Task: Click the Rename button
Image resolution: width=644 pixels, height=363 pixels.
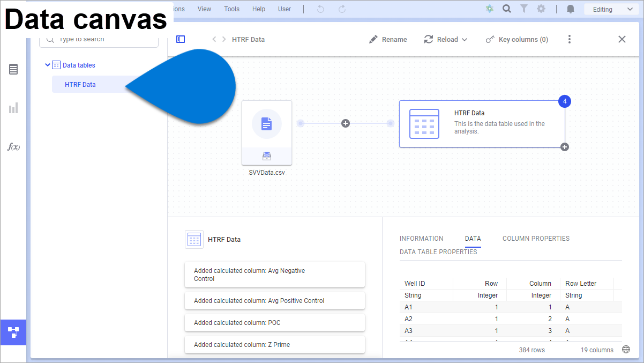Action: [x=388, y=39]
